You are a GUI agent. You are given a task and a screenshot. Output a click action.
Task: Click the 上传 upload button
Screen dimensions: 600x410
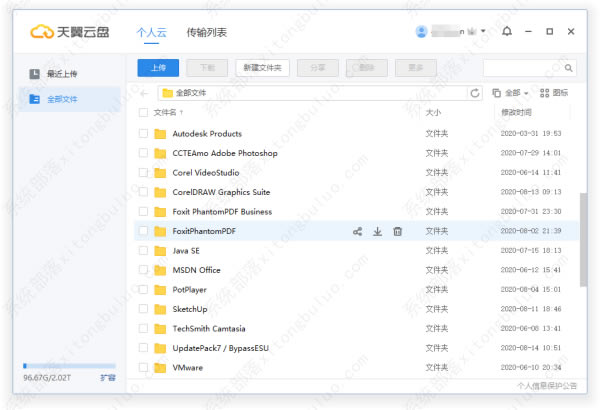[x=158, y=68]
